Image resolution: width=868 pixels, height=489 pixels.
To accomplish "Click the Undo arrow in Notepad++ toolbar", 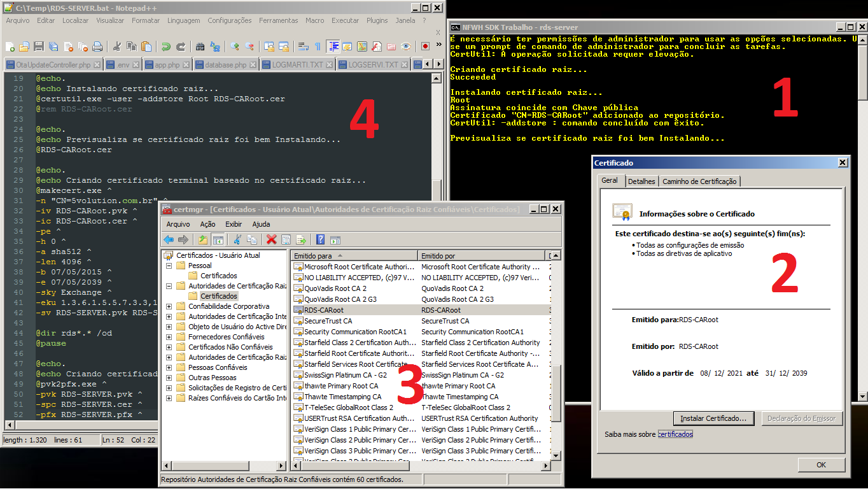I will pyautogui.click(x=165, y=46).
